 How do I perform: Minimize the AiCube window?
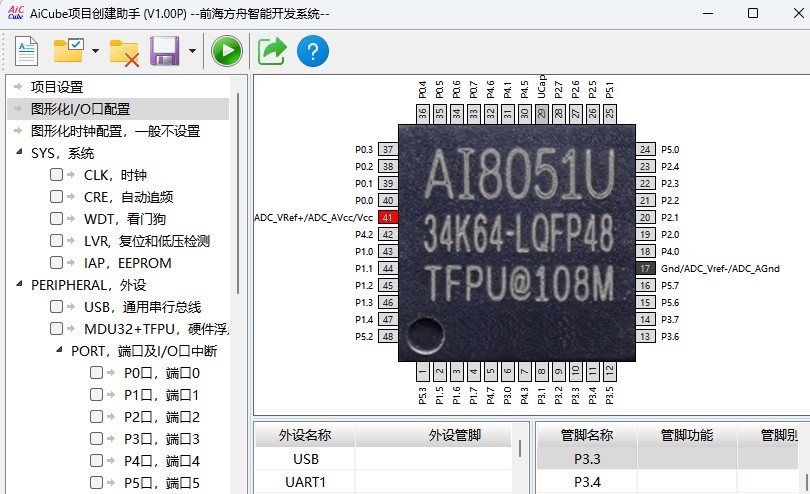click(708, 13)
